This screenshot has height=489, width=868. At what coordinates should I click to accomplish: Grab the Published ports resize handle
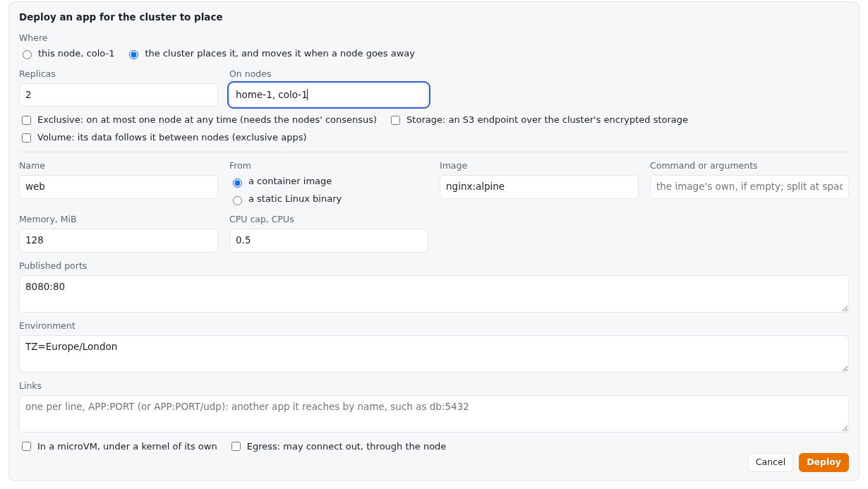tap(844, 308)
